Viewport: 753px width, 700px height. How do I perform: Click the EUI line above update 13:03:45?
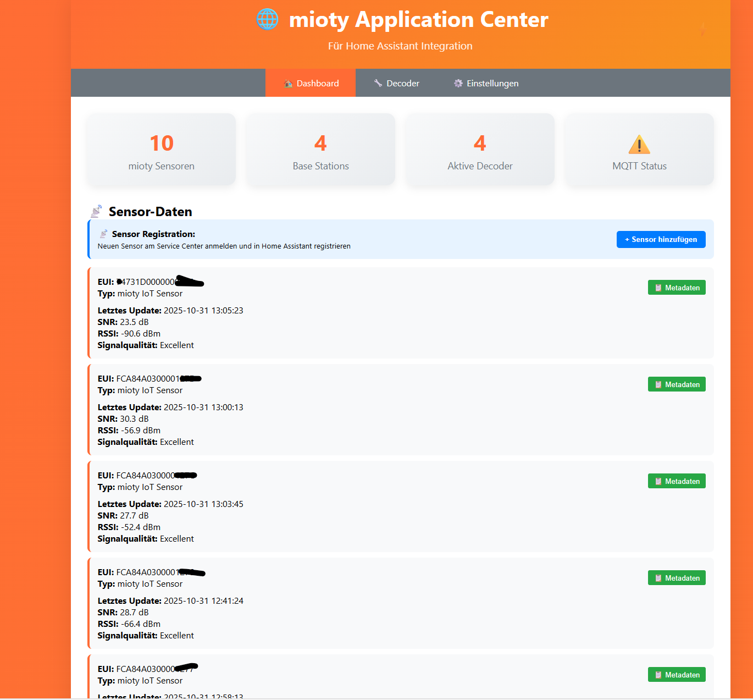[x=147, y=476]
